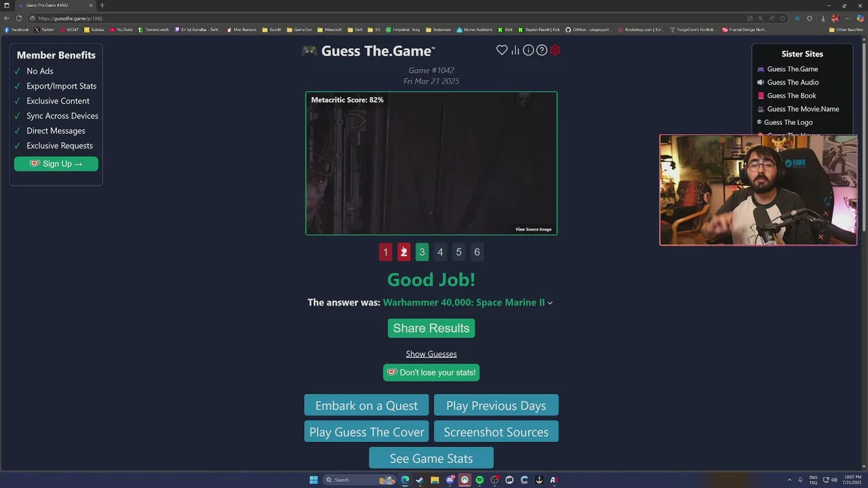
Task: Click the heart favorite icon in header
Action: pyautogui.click(x=502, y=50)
